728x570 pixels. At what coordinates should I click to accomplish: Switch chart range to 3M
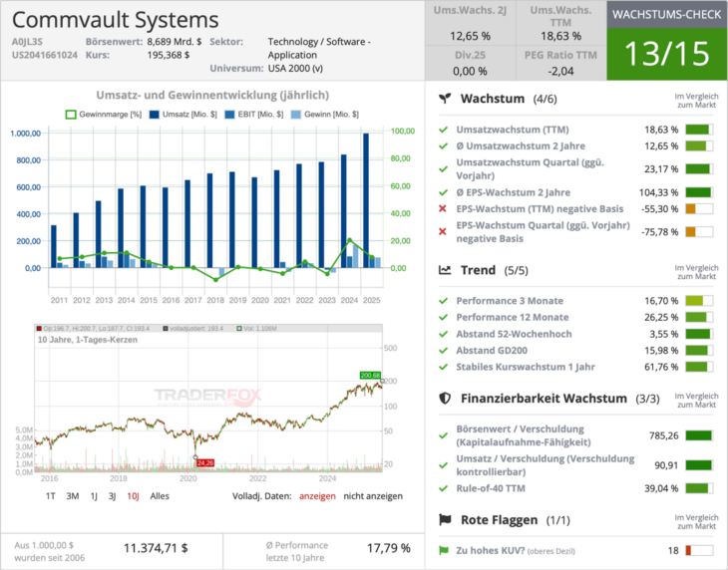73,496
